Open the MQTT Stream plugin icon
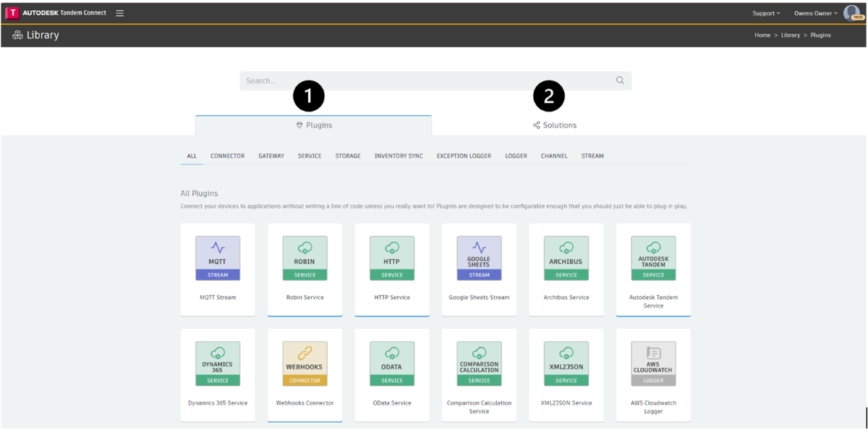868x433 pixels. 218,258
